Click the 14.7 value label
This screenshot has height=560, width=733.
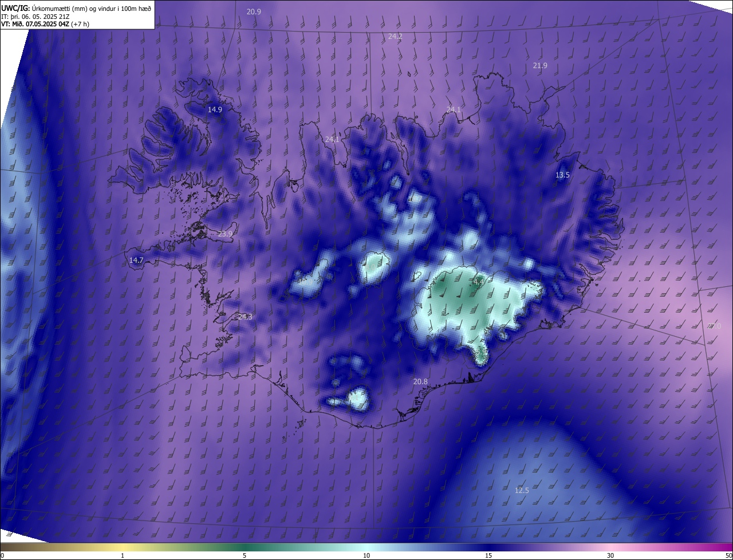136,260
